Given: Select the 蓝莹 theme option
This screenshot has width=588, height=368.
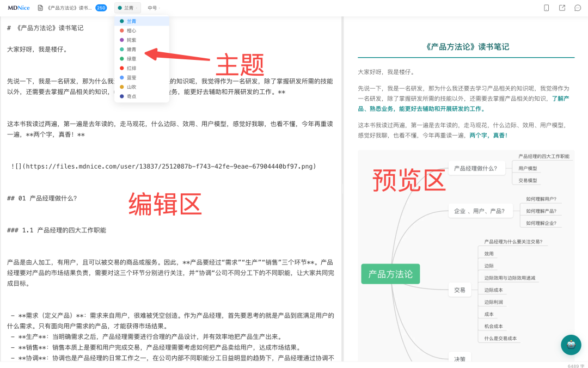Looking at the screenshot, I should pos(142,78).
